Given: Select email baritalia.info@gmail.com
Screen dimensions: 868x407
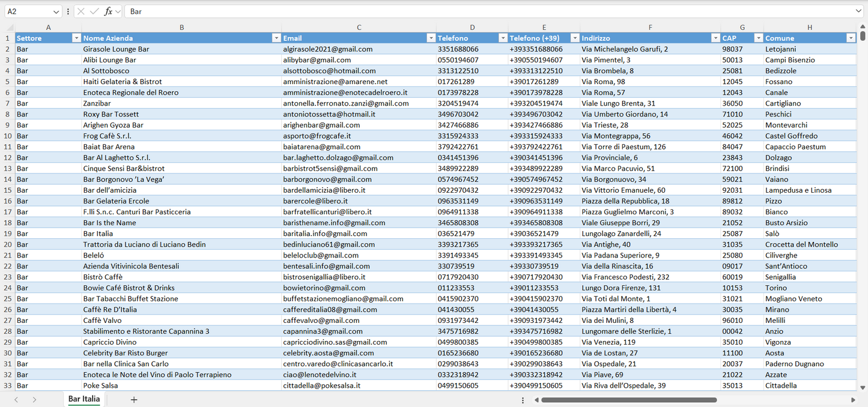Looking at the screenshot, I should (359, 234).
